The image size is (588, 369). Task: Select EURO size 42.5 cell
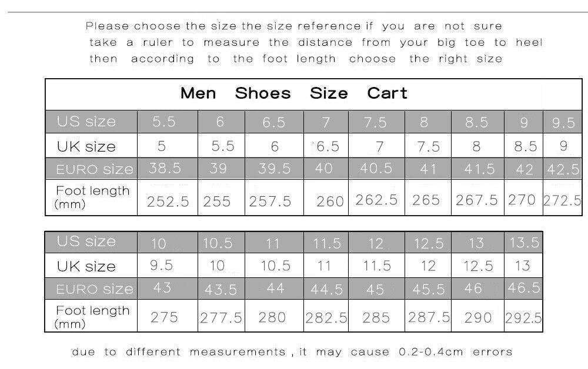pos(563,169)
